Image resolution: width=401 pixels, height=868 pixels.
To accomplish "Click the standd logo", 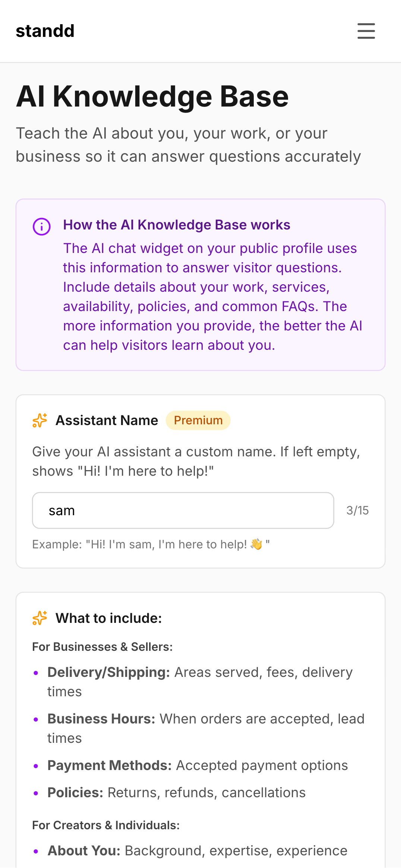I will (x=45, y=31).
